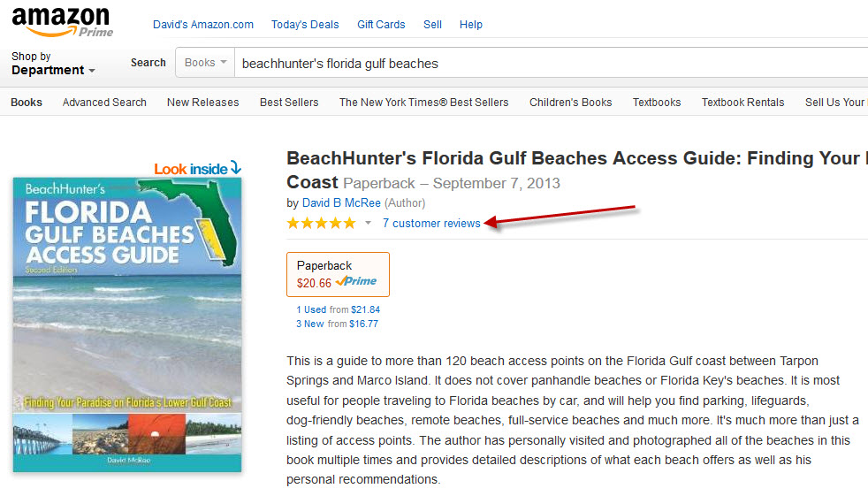Select the Paperback format button

pyautogui.click(x=338, y=274)
